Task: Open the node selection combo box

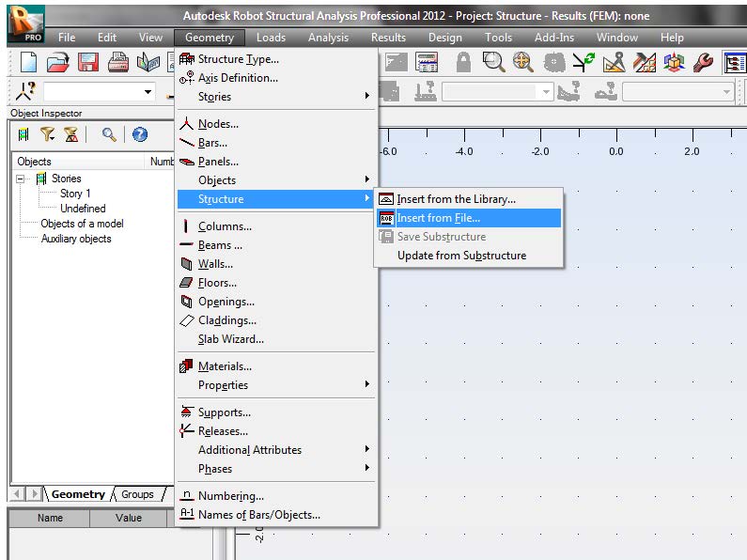Action: pos(148,91)
